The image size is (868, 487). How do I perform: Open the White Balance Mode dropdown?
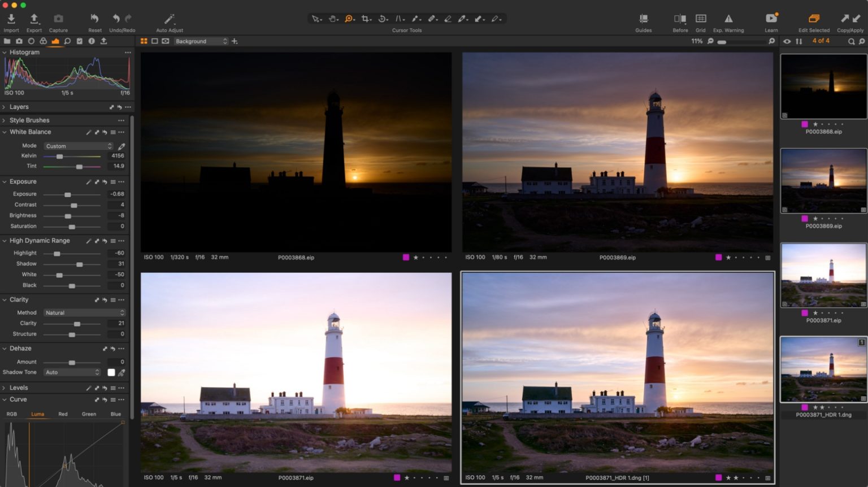(x=77, y=145)
